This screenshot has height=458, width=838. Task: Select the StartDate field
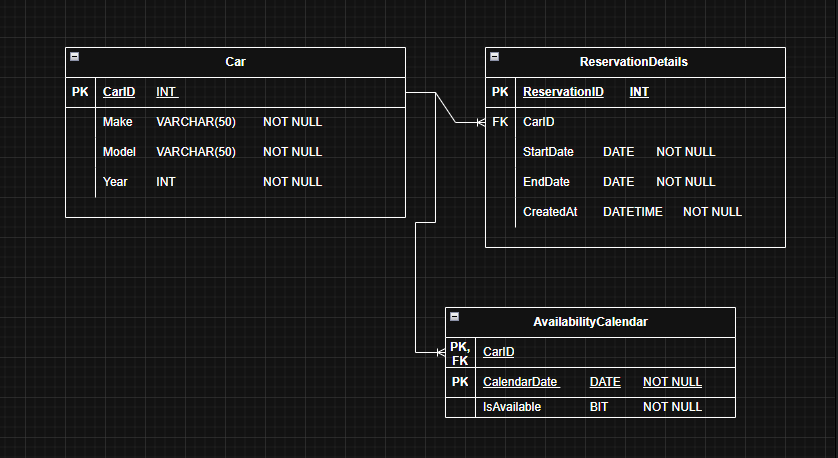point(548,152)
